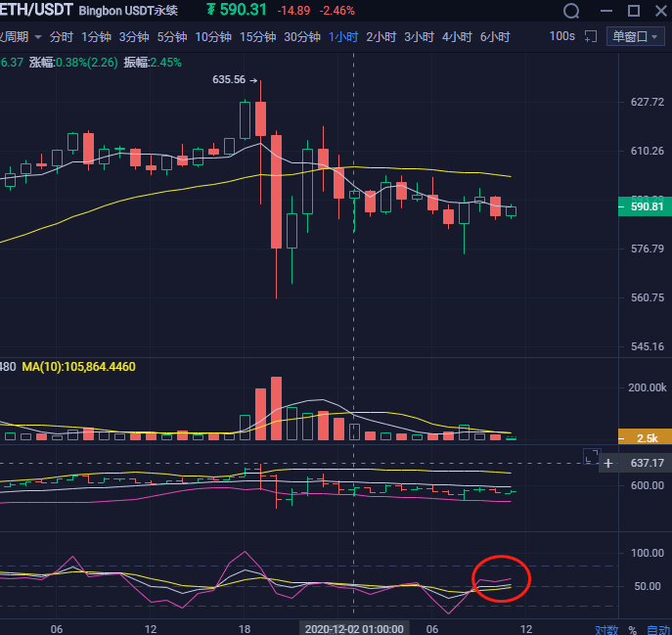Toggle auto scale 自动
Viewport: 672px width, 635px height.
click(x=658, y=629)
